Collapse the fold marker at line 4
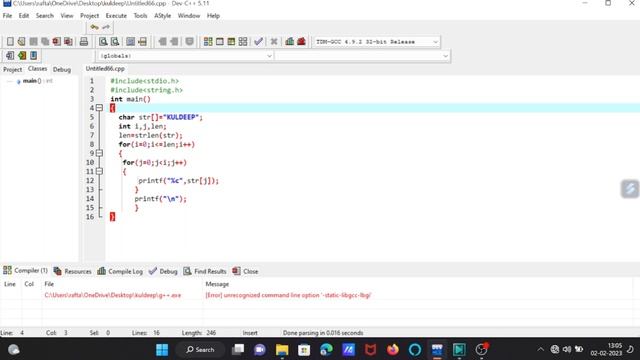Image resolution: width=640 pixels, height=360 pixels. tap(99, 108)
